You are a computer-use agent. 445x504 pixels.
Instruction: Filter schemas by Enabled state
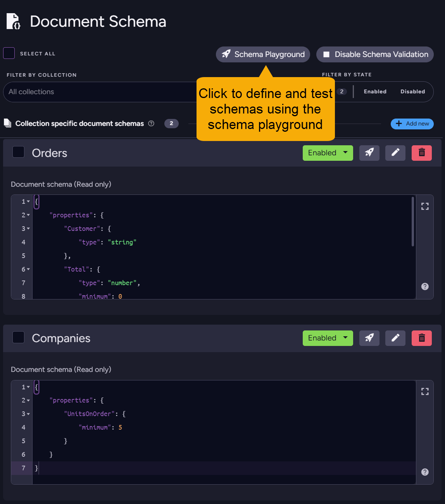click(x=374, y=91)
